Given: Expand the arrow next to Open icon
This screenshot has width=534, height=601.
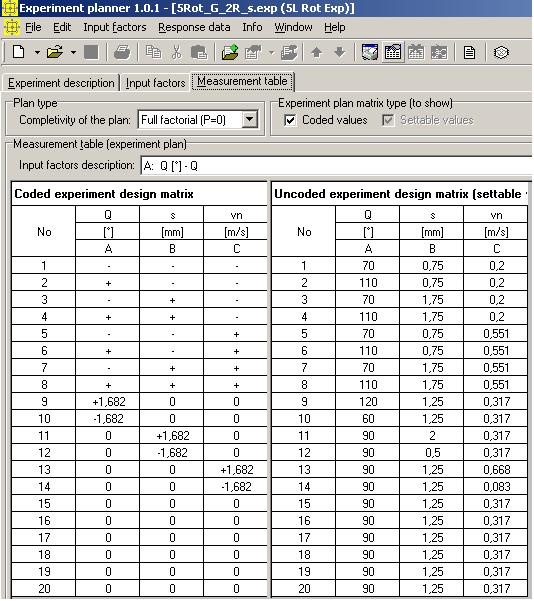Looking at the screenshot, I should [73, 52].
